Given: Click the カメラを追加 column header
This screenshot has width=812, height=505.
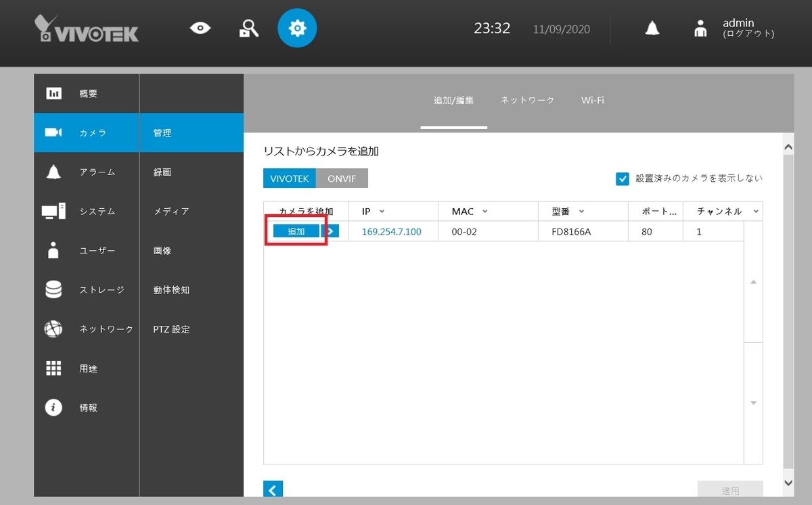Looking at the screenshot, I should [x=307, y=212].
